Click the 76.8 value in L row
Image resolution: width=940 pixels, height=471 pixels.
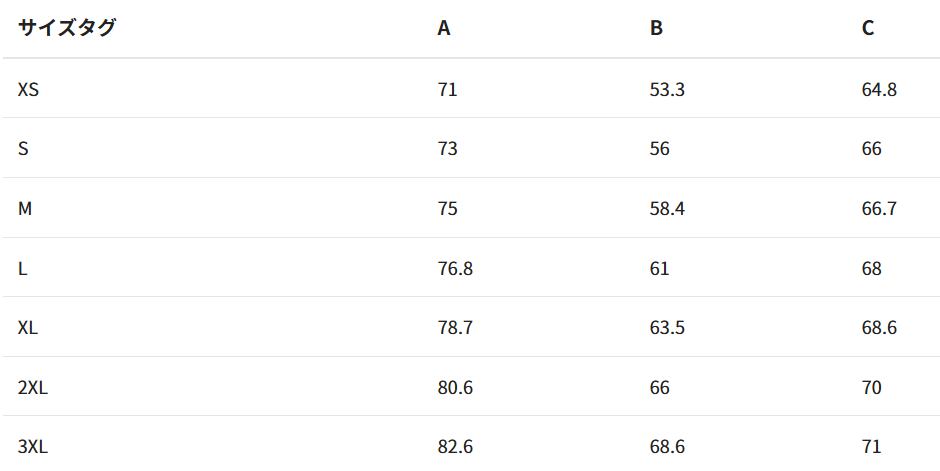(x=455, y=268)
